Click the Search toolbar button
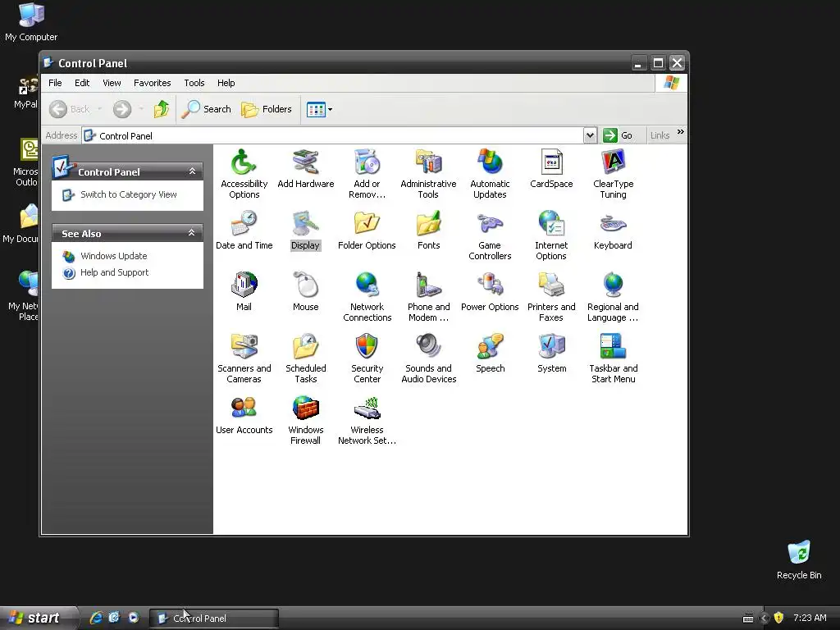840x630 pixels. [206, 109]
